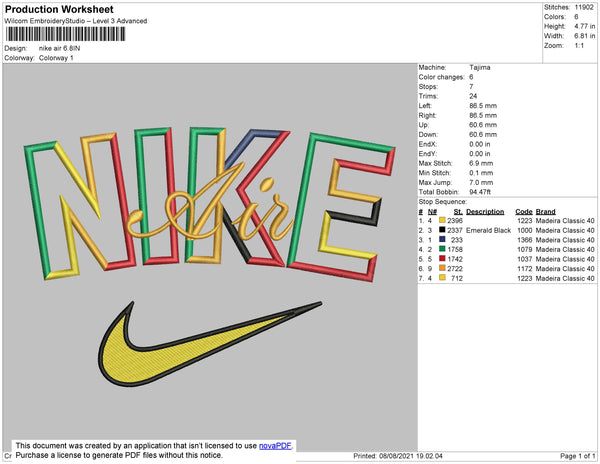600x464 pixels.
Task: Click 'Madeira Classic 40' in the 2722 row
Action: click(x=565, y=269)
